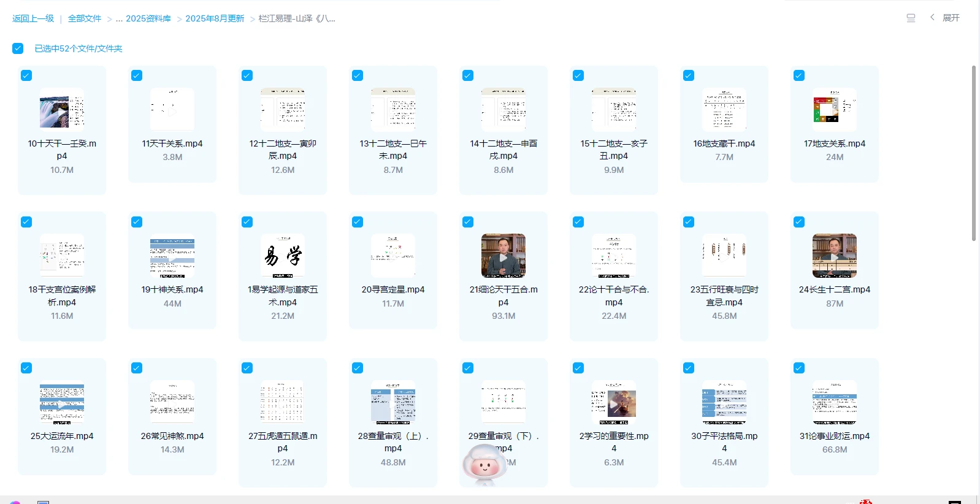Viewport: 980px width, 504px height.
Task: Open the 2学习的重要性.mp4 file icon
Action: coord(613,402)
